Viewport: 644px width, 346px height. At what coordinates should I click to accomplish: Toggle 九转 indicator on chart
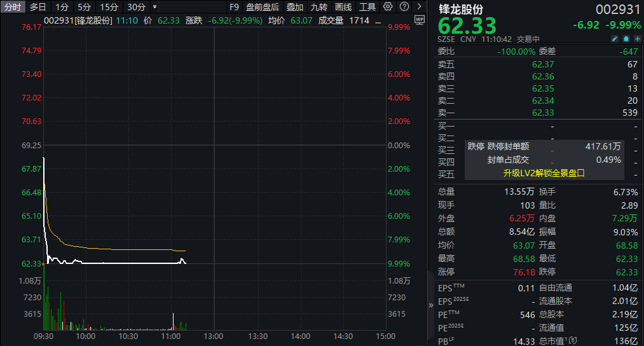point(319,7)
